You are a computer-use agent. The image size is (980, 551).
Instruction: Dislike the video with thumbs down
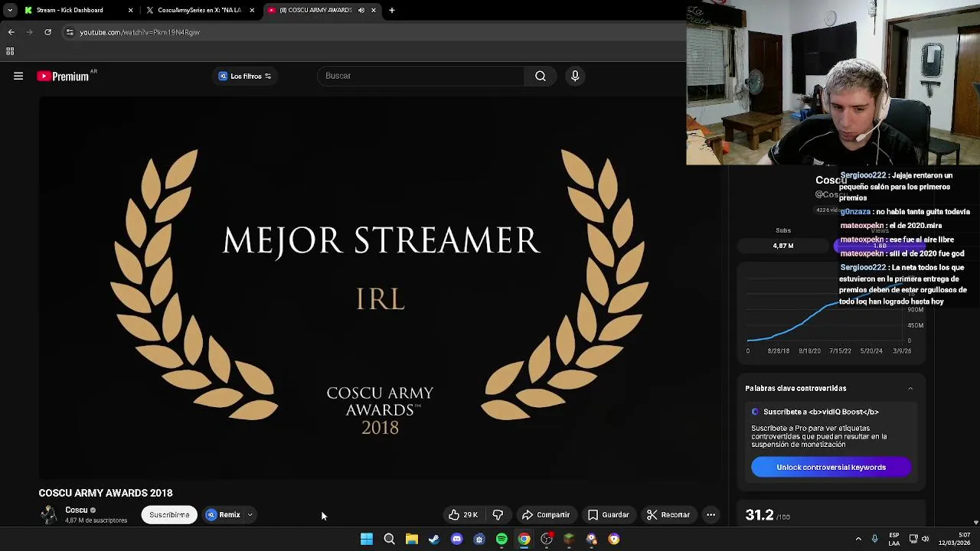498,515
